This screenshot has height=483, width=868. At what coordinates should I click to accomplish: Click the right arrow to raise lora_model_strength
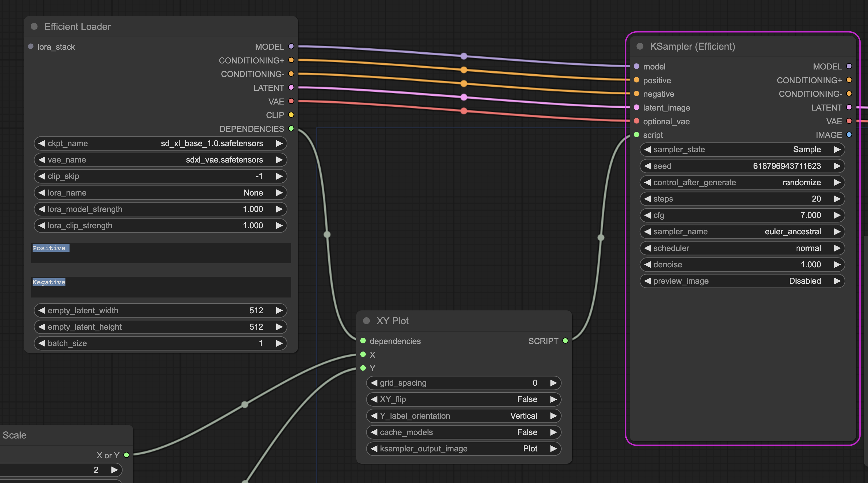279,209
